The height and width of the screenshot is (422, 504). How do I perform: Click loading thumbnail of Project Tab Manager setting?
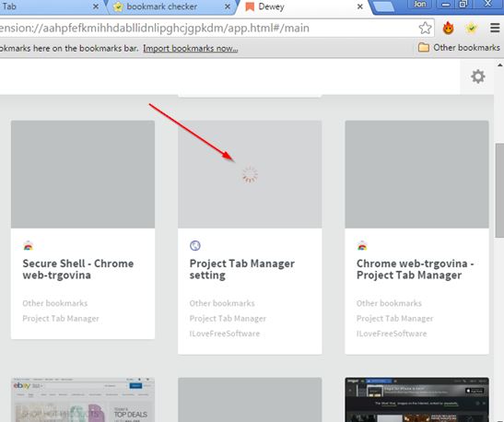click(250, 174)
